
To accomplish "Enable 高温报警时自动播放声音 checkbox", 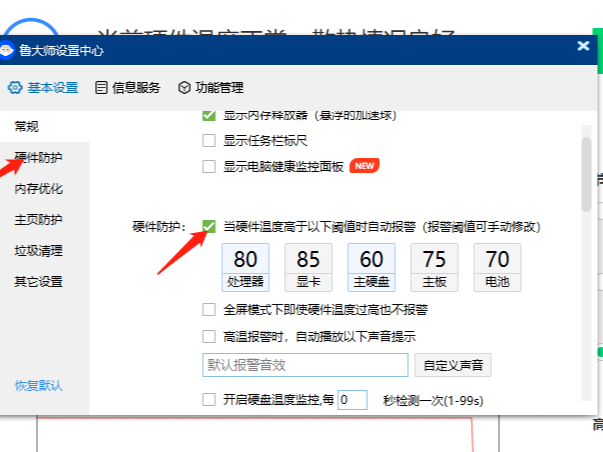I will [x=209, y=336].
